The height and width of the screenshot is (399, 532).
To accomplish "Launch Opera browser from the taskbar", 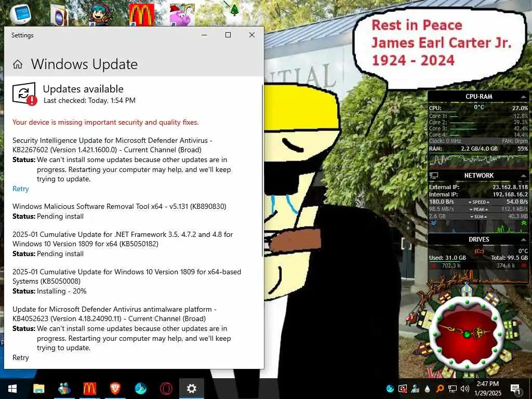I will click(x=166, y=389).
